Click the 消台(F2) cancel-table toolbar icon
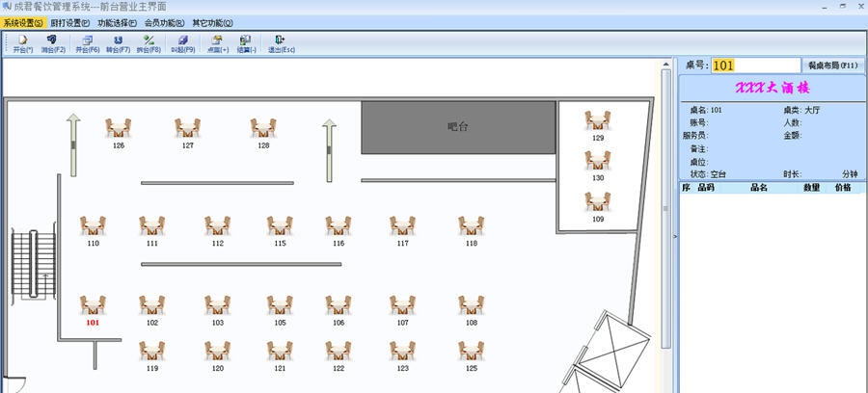 coord(53,43)
